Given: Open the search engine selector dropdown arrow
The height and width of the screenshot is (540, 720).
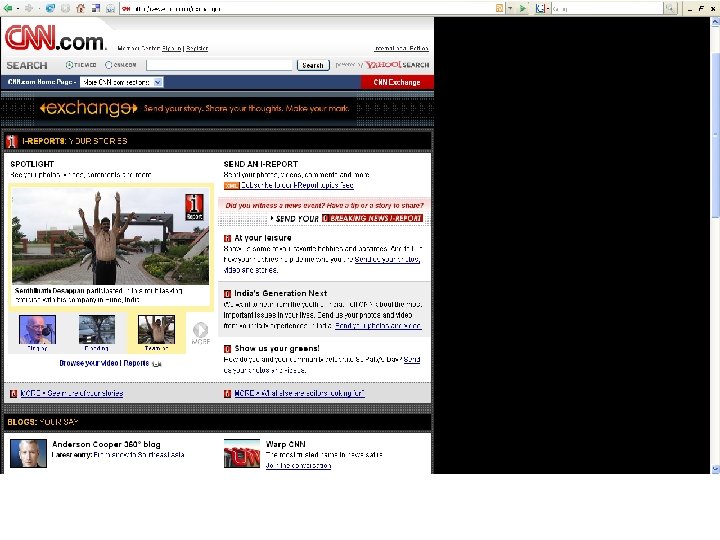Looking at the screenshot, I should [x=547, y=8].
